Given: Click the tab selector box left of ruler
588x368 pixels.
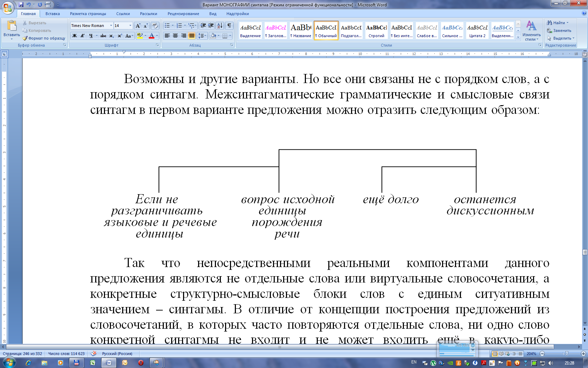Looking at the screenshot, I should point(4,54).
